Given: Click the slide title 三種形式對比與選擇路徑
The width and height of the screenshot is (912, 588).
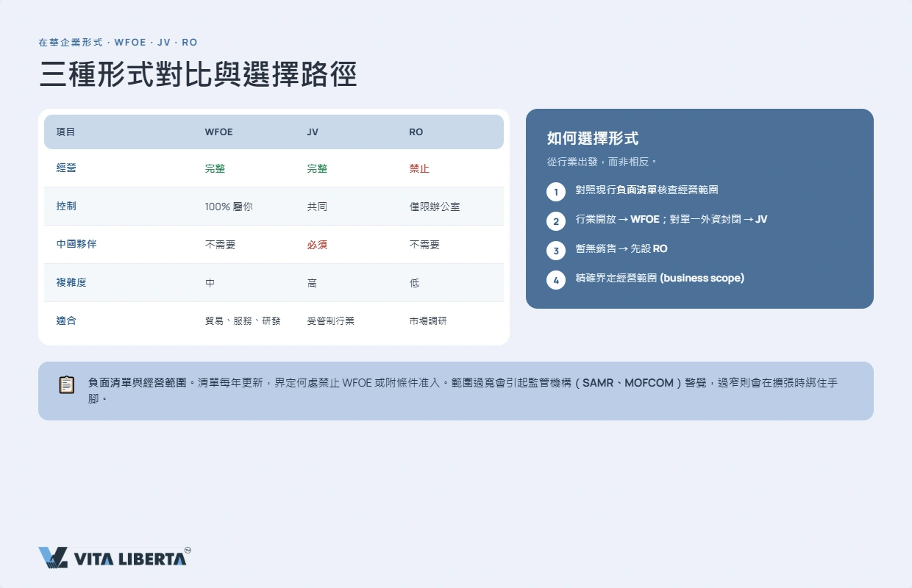Looking at the screenshot, I should 198,75.
